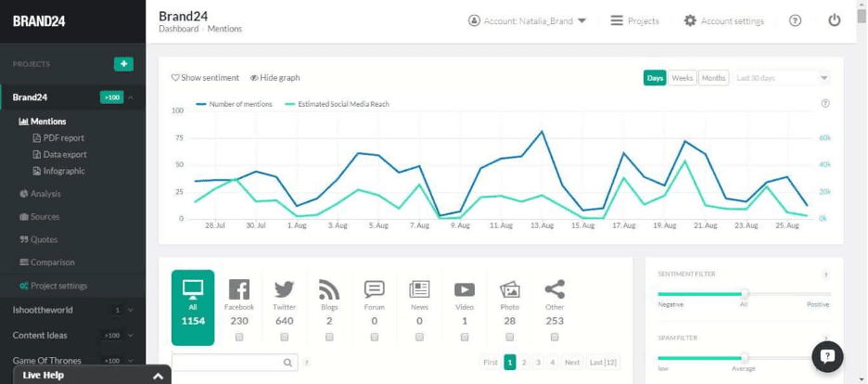
Task: Switch graph to Weeks view
Action: [x=682, y=78]
